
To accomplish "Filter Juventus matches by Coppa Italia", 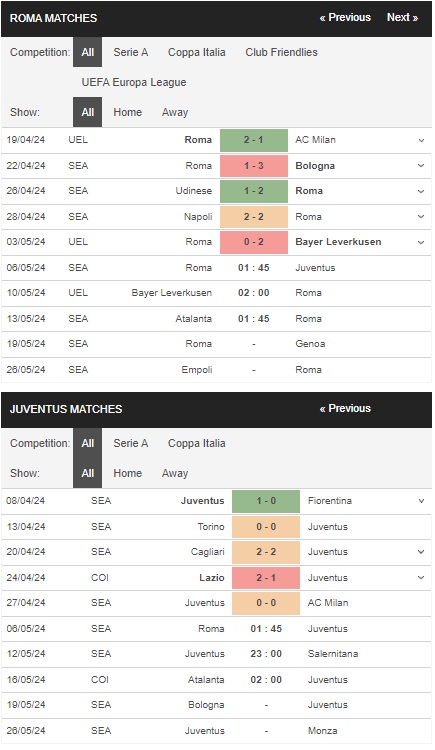I will click(197, 443).
